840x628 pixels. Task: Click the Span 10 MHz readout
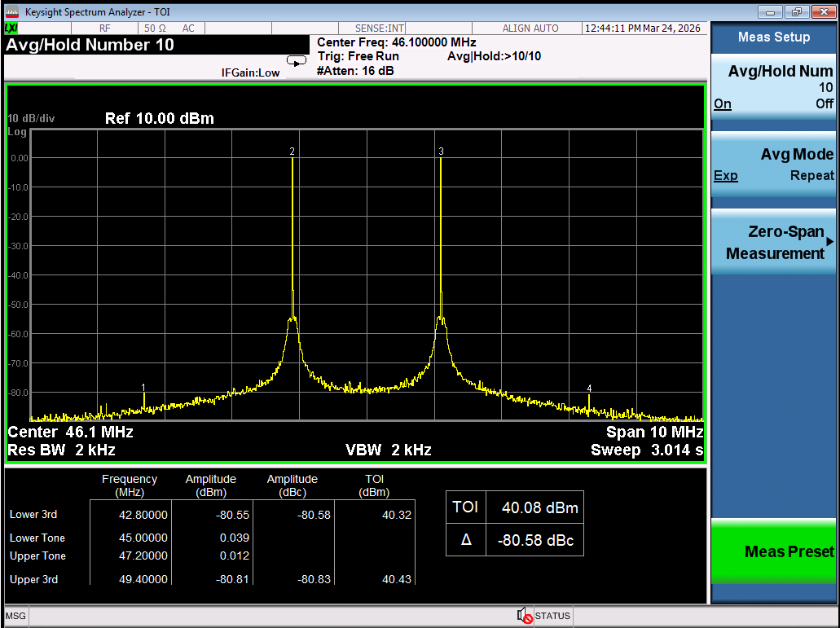(x=654, y=432)
